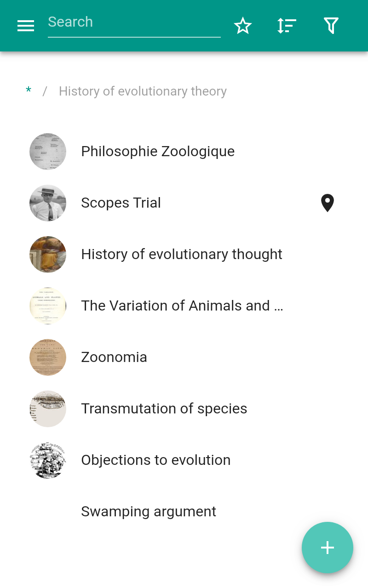Open the Philosophie Zoologique entry
The width and height of the screenshot is (368, 588).
158,152
